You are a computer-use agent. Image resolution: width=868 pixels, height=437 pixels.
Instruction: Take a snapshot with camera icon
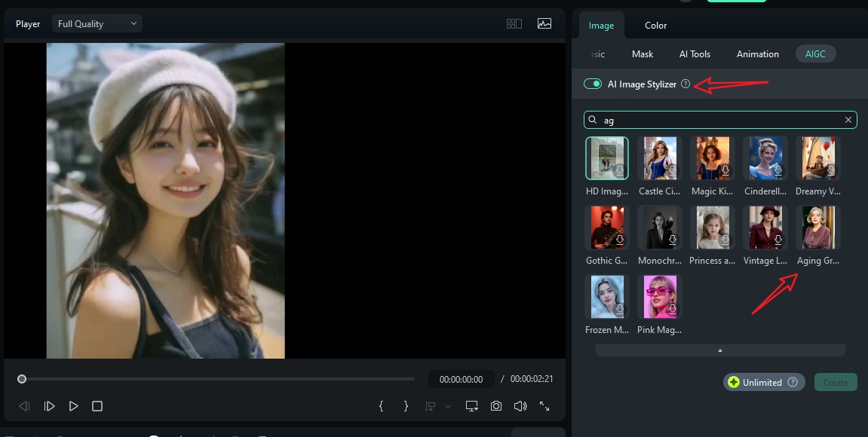point(496,406)
